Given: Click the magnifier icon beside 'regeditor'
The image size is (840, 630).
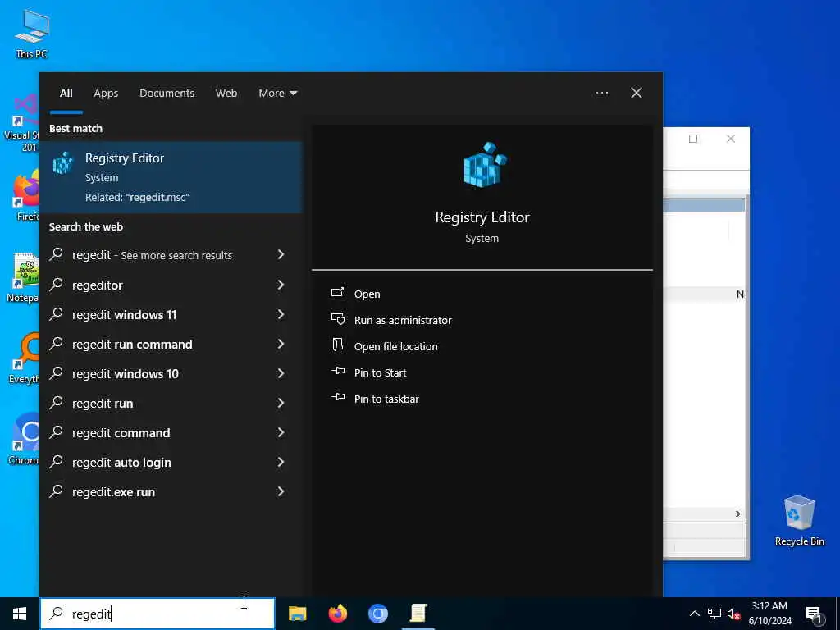Looking at the screenshot, I should point(57,284).
